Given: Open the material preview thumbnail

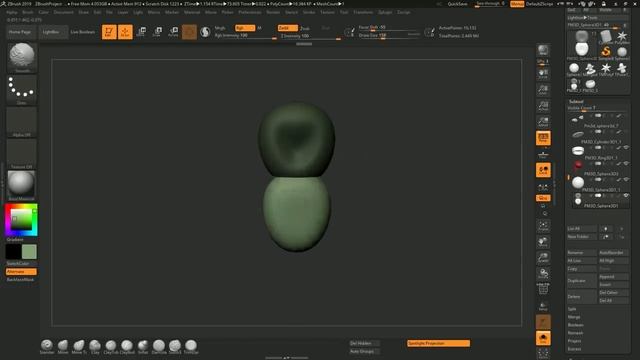Looking at the screenshot, I should point(22,185).
